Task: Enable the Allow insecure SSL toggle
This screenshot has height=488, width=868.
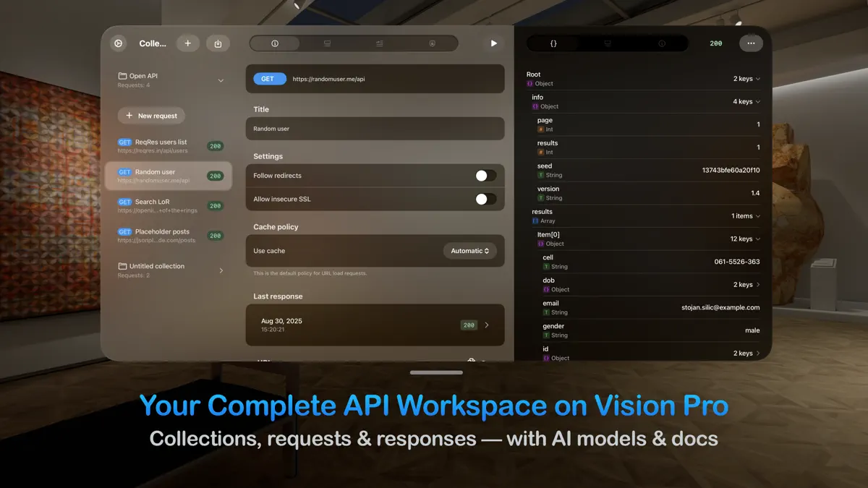Action: point(485,199)
